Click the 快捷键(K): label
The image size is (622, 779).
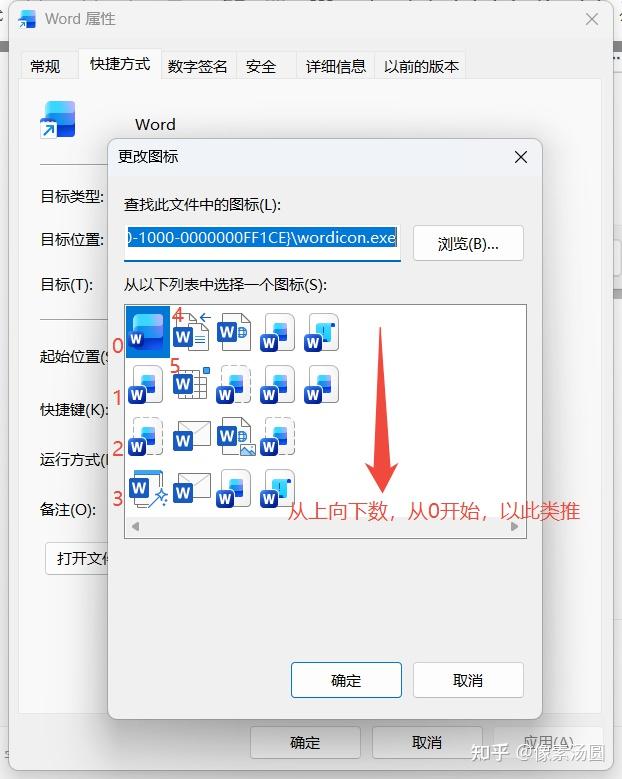74,410
